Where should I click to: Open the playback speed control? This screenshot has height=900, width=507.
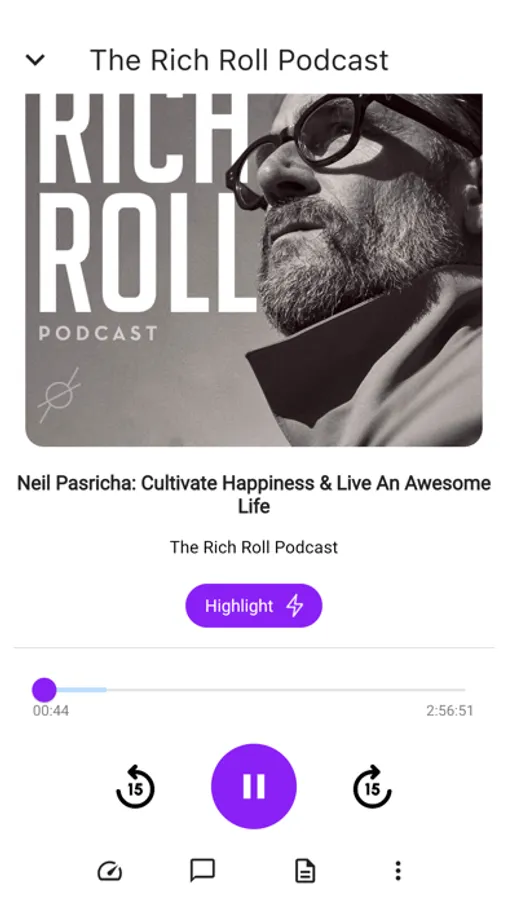[110, 871]
